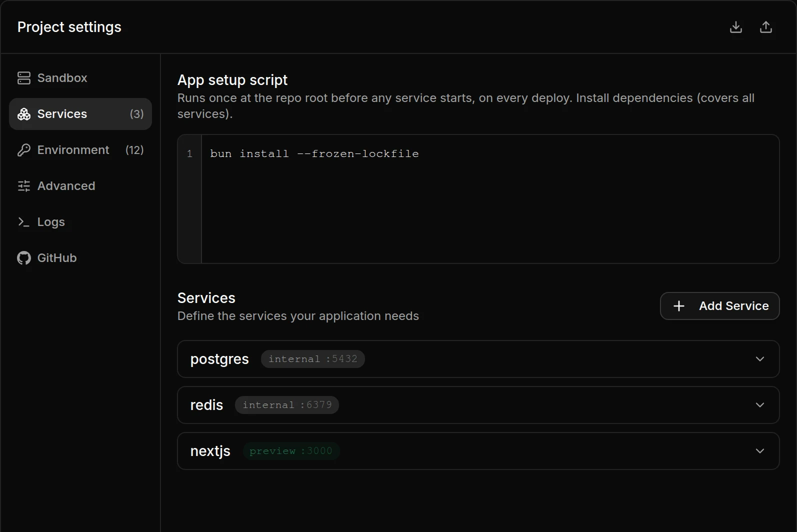The image size is (797, 532).
Task: Click the Environment key icon
Action: tap(24, 150)
